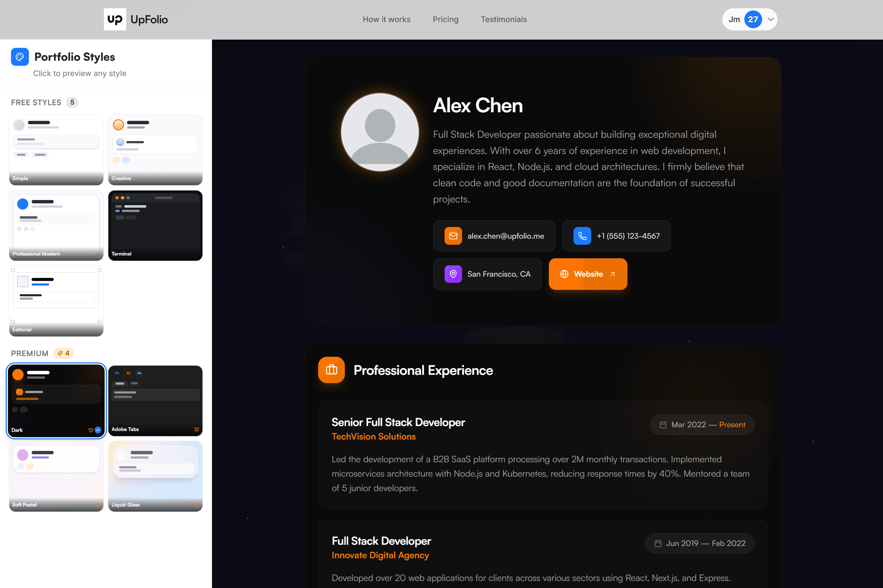883x588 pixels.
Task: Preview the Editorial free style
Action: pos(56,301)
